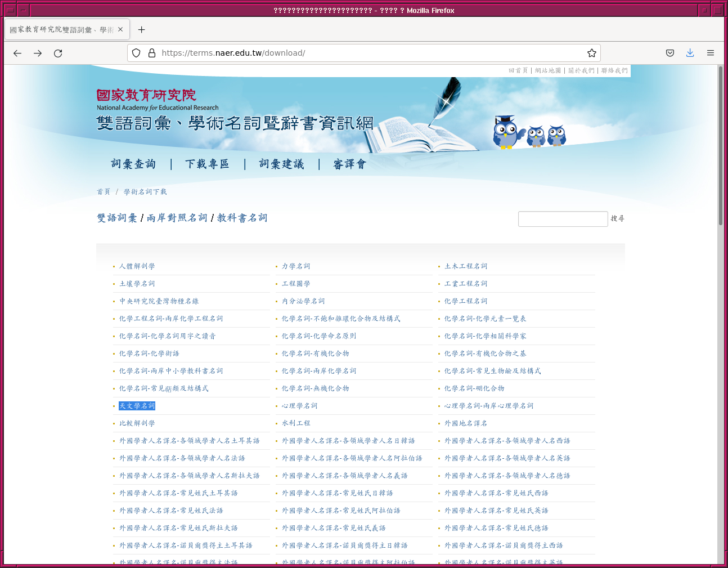Click the search text field beside 搜尋
Viewport: 728px width, 568px height.
563,218
